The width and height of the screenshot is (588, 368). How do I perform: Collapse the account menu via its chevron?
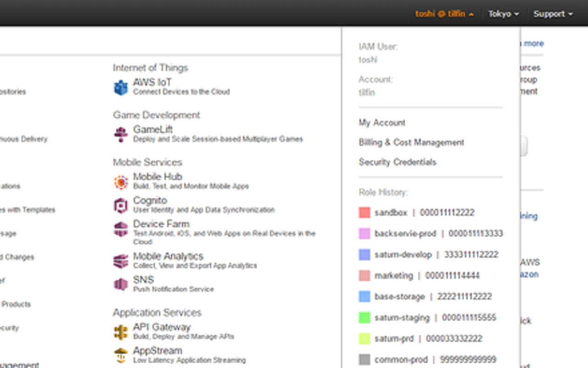point(471,14)
